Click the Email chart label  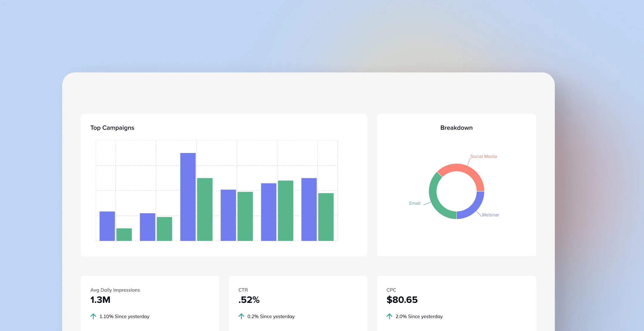point(415,203)
